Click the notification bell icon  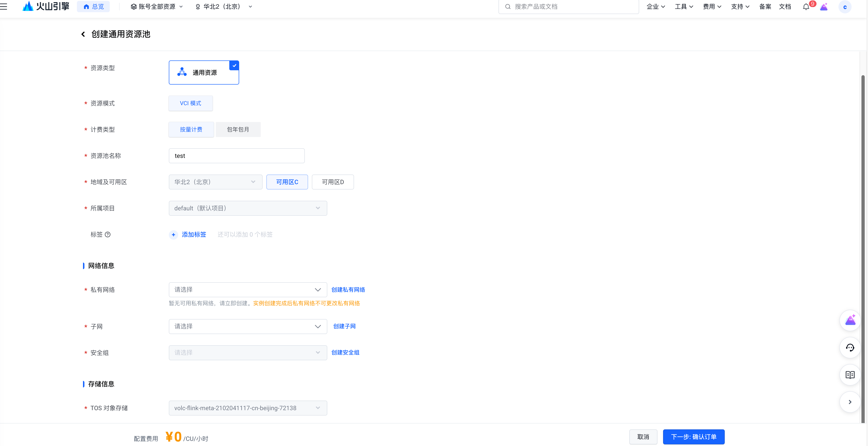pos(806,7)
